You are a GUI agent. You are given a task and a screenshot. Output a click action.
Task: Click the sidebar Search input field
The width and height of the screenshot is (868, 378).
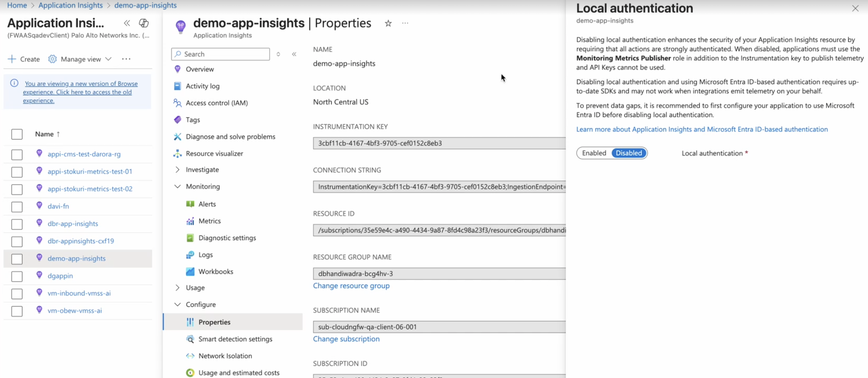pyautogui.click(x=221, y=54)
